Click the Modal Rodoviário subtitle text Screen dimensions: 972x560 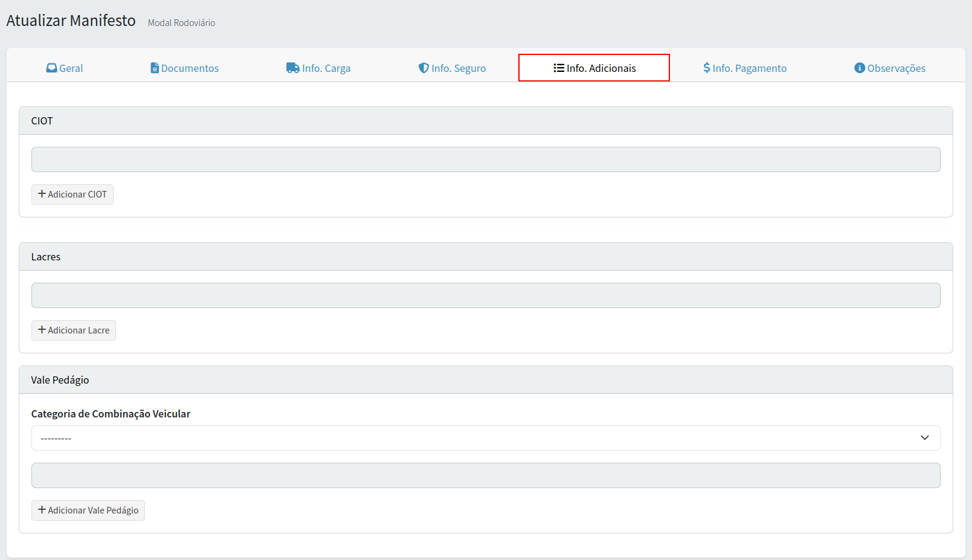coord(181,23)
